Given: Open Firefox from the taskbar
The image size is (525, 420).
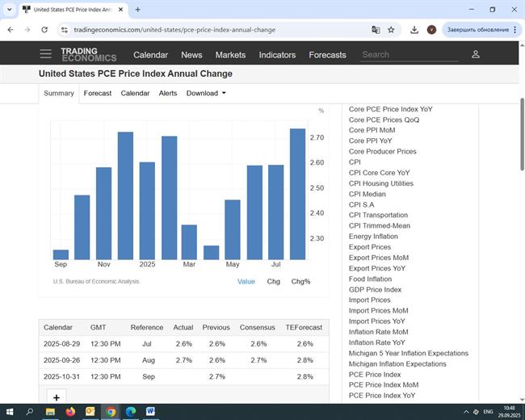Looking at the screenshot, I should click(x=70, y=412).
